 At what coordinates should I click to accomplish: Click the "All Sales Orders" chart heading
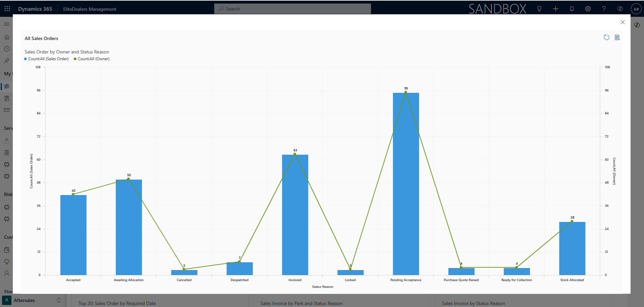pos(41,38)
